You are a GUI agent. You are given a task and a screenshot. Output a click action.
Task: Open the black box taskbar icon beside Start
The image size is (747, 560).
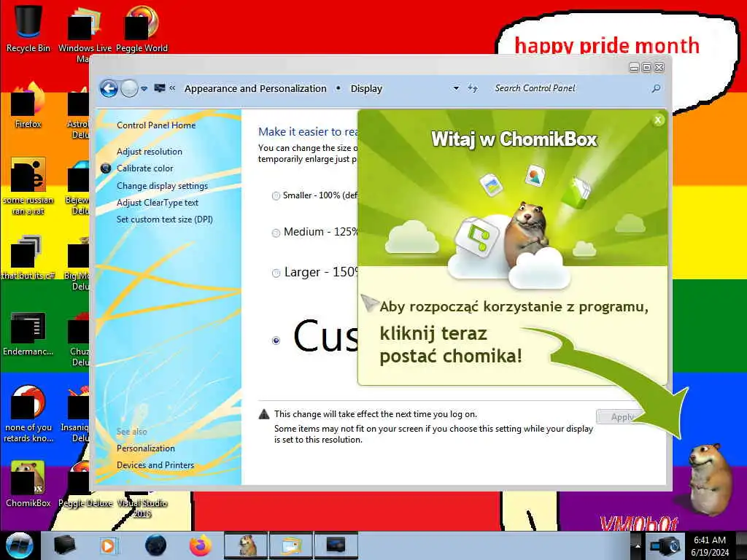pos(64,545)
